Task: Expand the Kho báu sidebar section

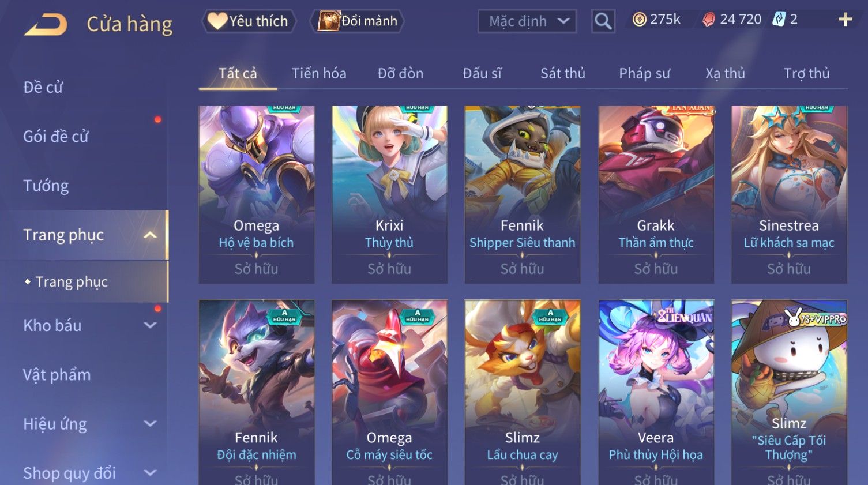Action: tap(150, 325)
